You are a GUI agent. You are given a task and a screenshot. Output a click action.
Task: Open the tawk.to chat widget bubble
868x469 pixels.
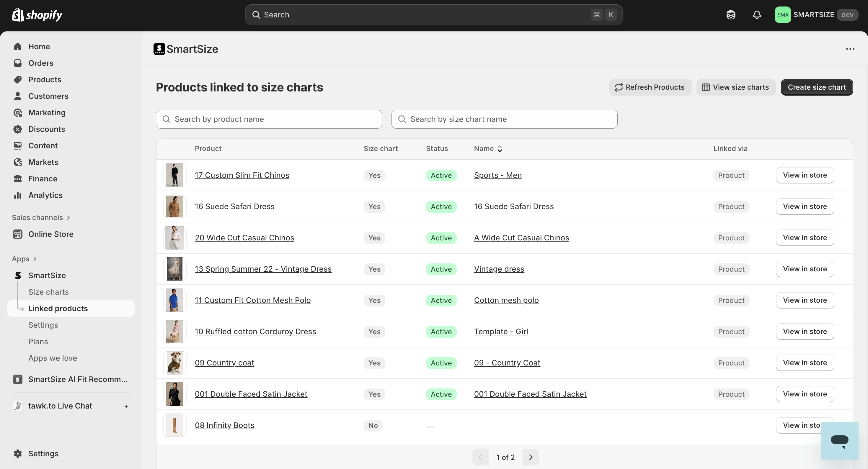click(839, 440)
